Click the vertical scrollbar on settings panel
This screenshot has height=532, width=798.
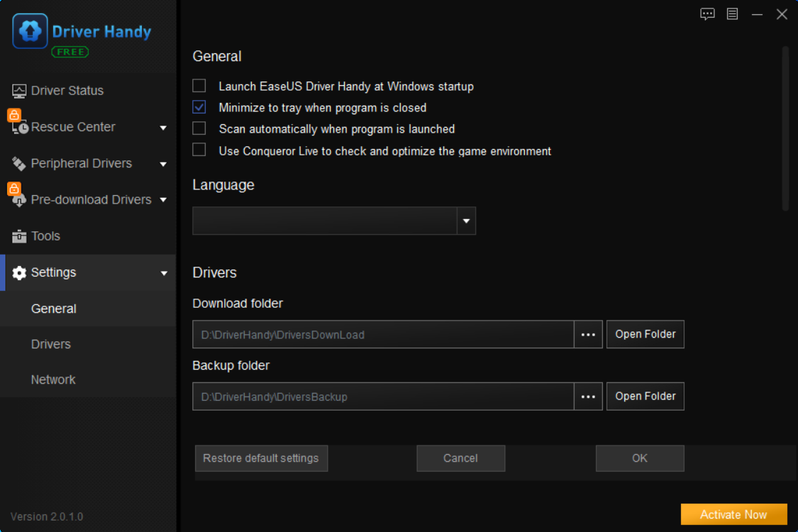tap(785, 128)
